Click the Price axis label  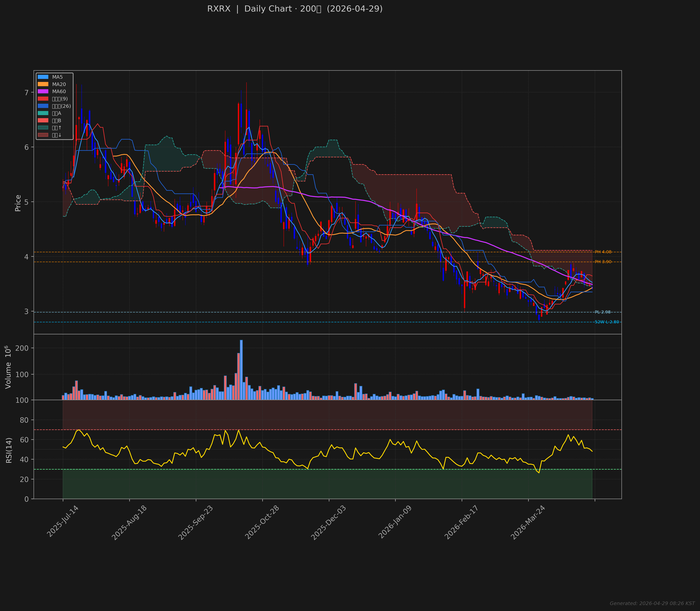coord(18,203)
